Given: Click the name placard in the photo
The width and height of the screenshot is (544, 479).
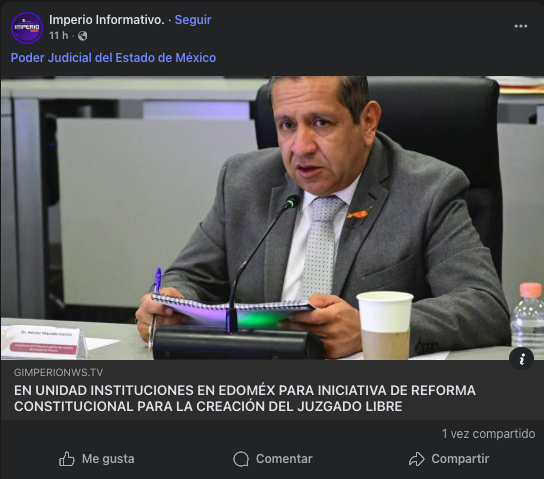Looking at the screenshot, I should [x=43, y=342].
